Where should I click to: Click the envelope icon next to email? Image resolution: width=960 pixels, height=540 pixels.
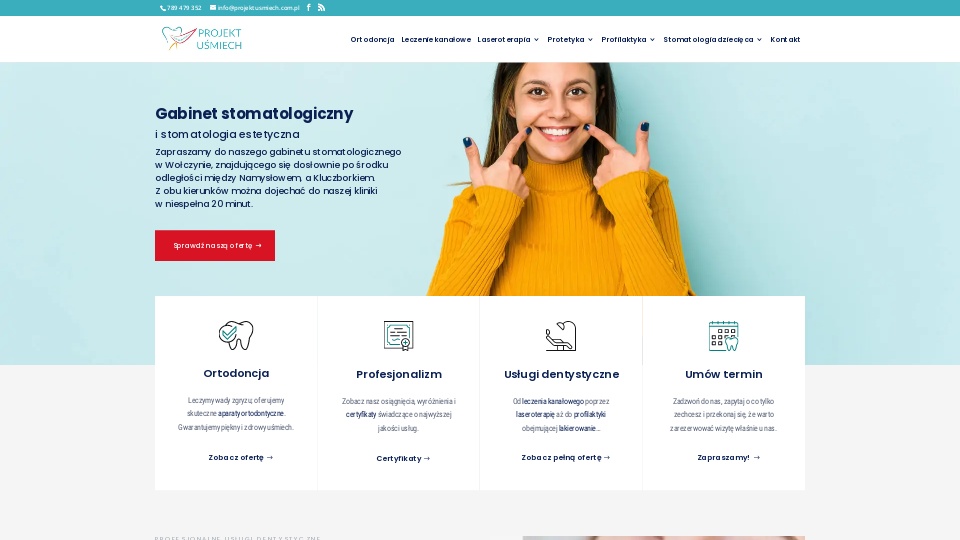pos(212,7)
